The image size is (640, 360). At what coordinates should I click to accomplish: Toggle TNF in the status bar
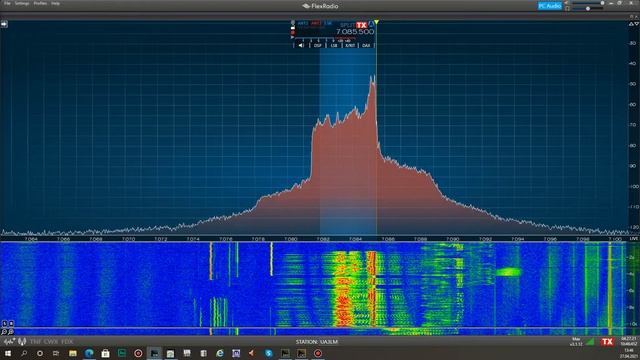(x=35, y=341)
